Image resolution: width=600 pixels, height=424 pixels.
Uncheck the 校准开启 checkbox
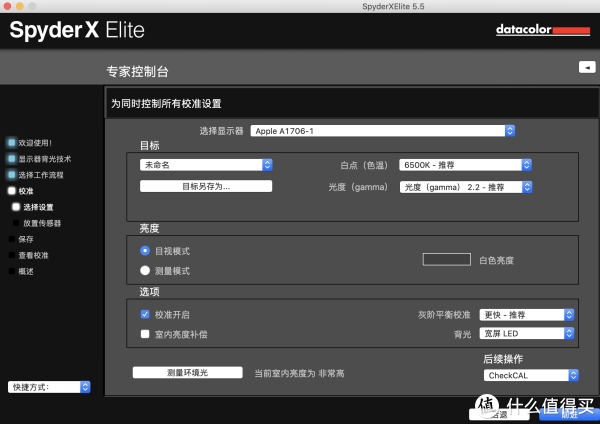pos(145,315)
